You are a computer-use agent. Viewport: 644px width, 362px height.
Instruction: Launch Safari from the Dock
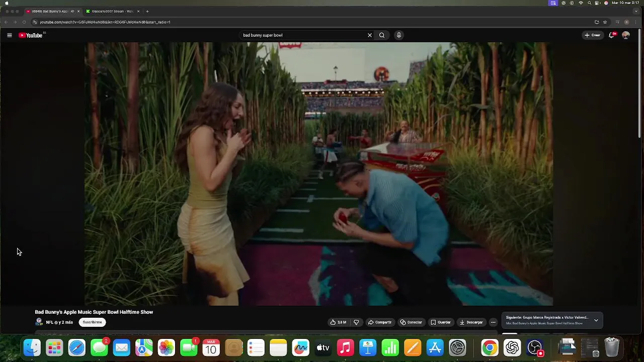pos(77,348)
